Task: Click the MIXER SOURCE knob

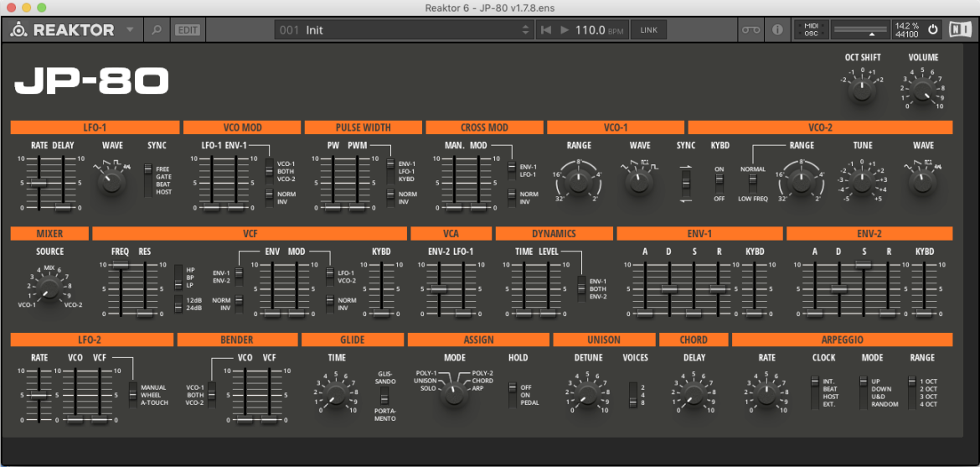Action: click(x=49, y=288)
